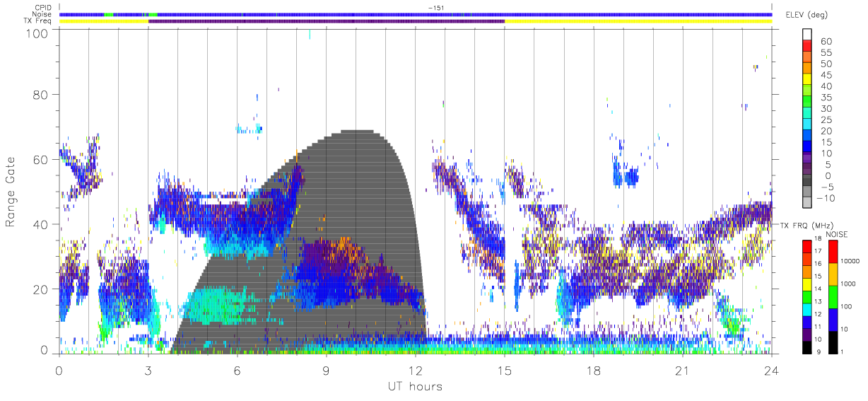868x401 pixels.
Task: Click x-axis tick label 6
Action: click(237, 370)
